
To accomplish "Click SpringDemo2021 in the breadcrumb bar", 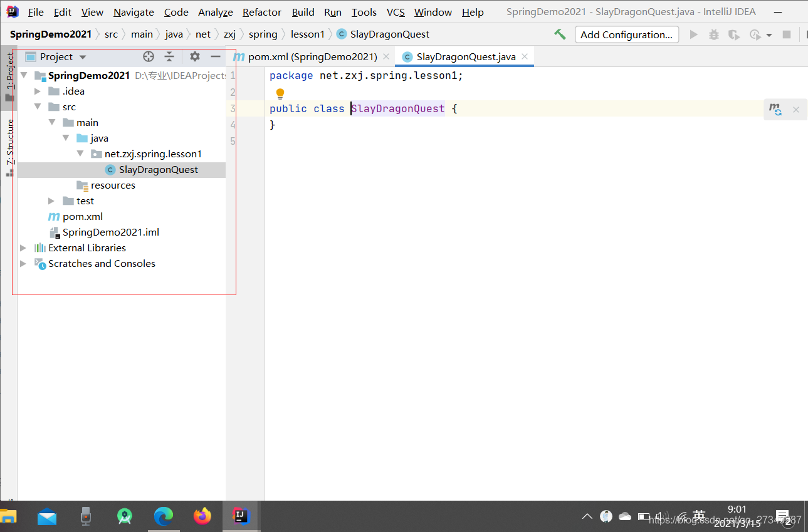I will [x=51, y=34].
